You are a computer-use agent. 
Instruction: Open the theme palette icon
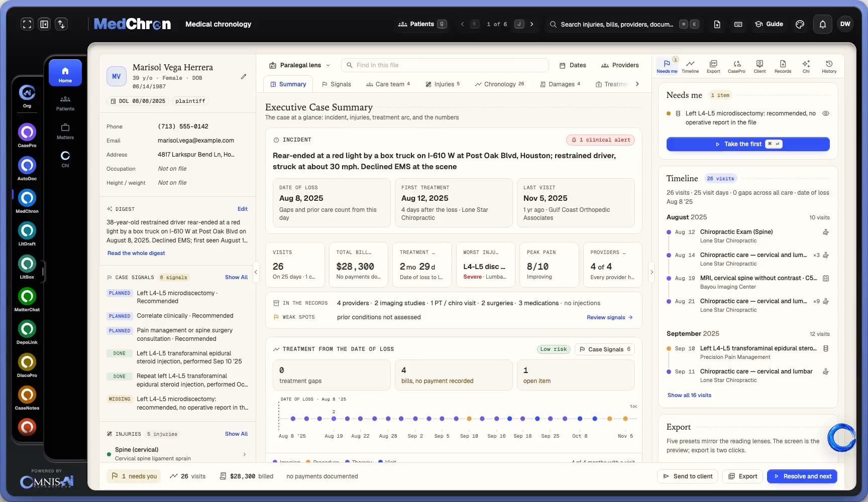800,24
